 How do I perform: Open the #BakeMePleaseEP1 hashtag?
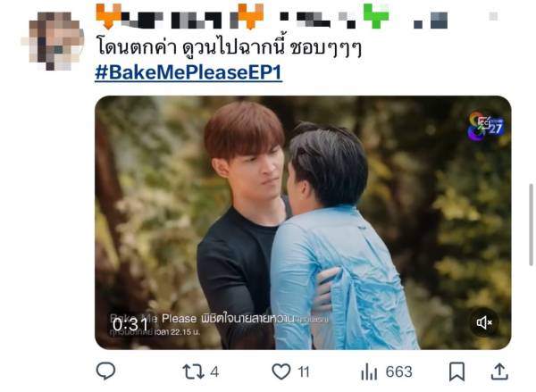188,72
